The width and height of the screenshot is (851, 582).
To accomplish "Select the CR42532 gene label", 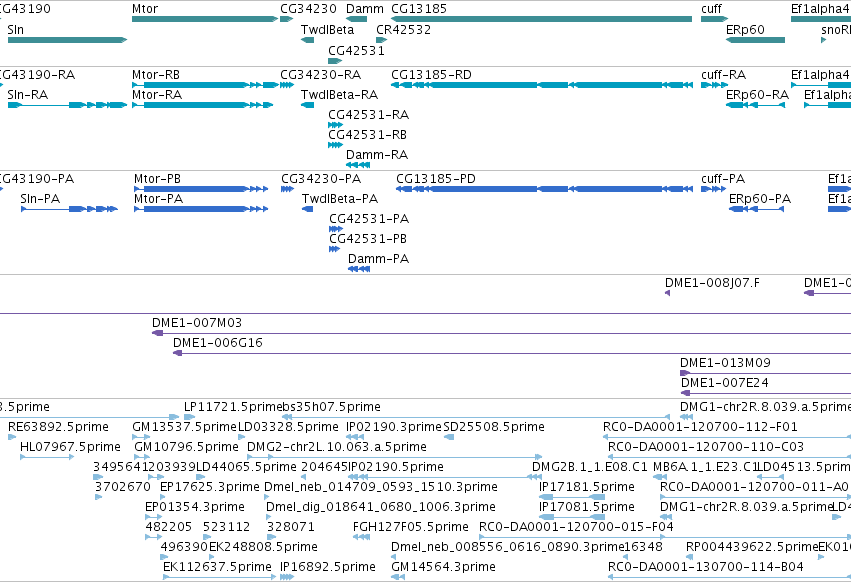I will tap(403, 30).
